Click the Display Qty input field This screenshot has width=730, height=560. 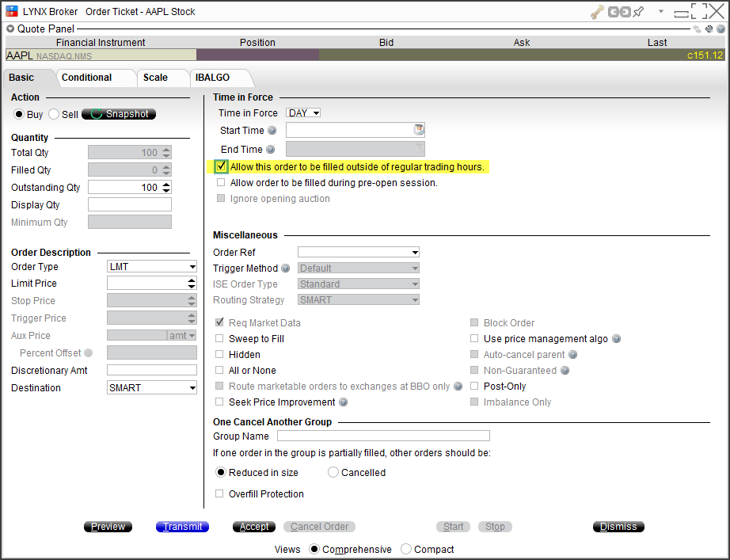tap(130, 204)
